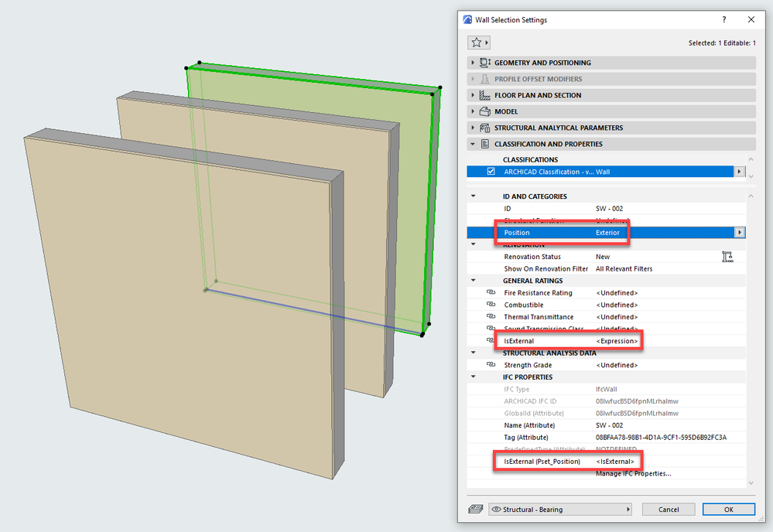Click the Cancel button
Screen dimensions: 773x532
(x=669, y=510)
